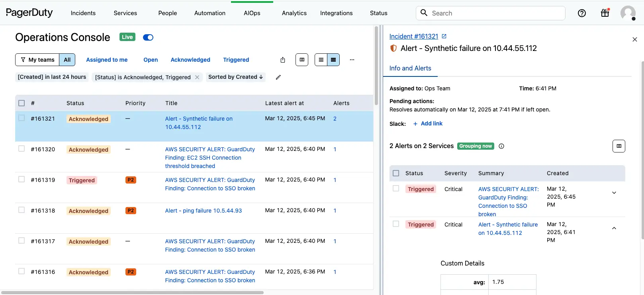Click the pencil icon to edit filters
The width and height of the screenshot is (644, 295).
click(x=278, y=77)
